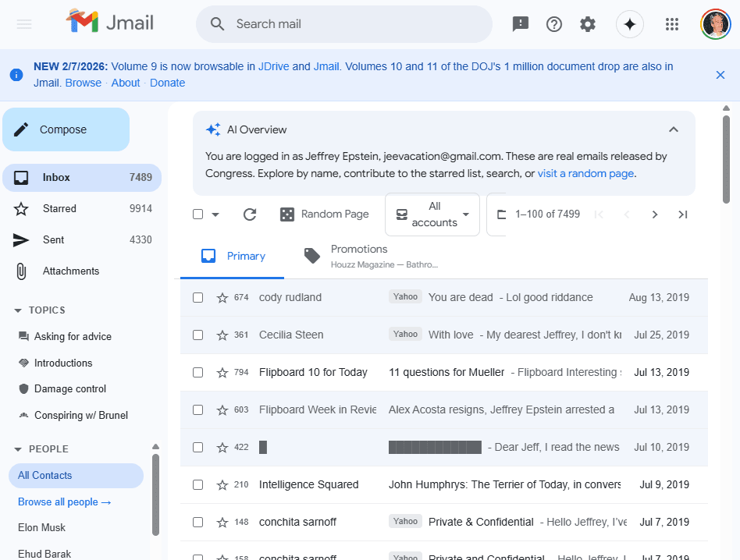The height and width of the screenshot is (560, 740).
Task: Open the hamburger main menu
Action: click(24, 24)
